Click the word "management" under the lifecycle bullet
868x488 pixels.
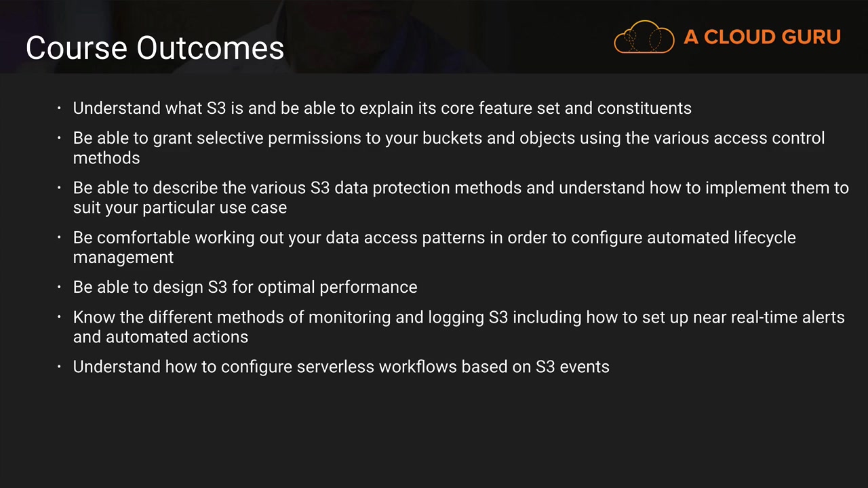coord(123,258)
